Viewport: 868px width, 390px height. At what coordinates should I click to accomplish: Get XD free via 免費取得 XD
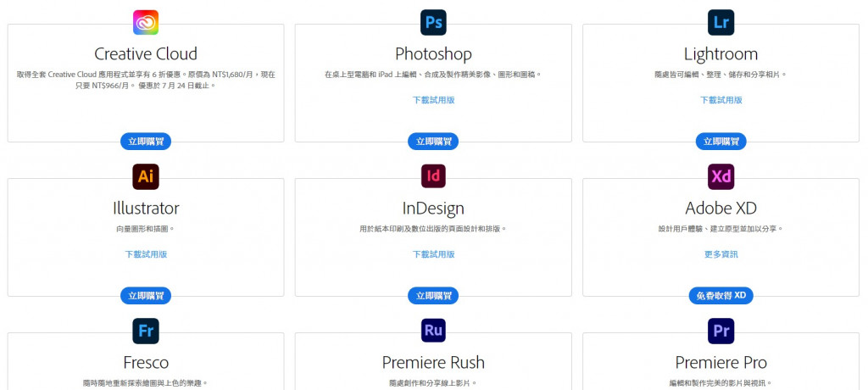pos(721,295)
